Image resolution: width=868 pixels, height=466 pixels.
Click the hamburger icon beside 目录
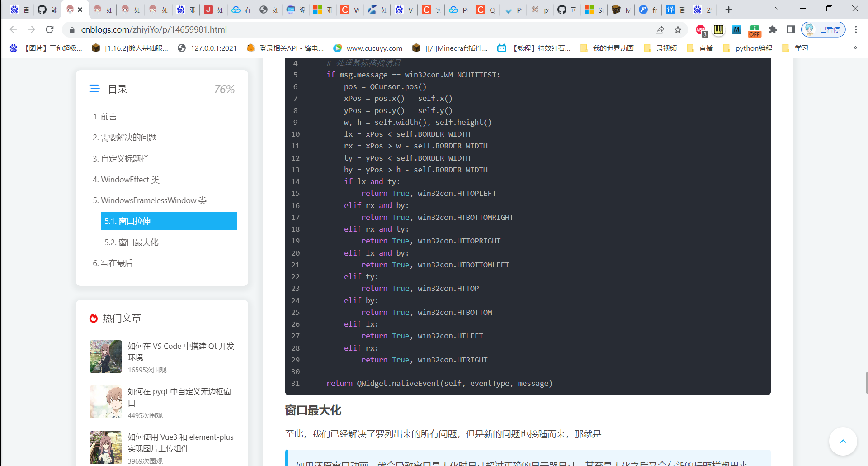point(94,89)
